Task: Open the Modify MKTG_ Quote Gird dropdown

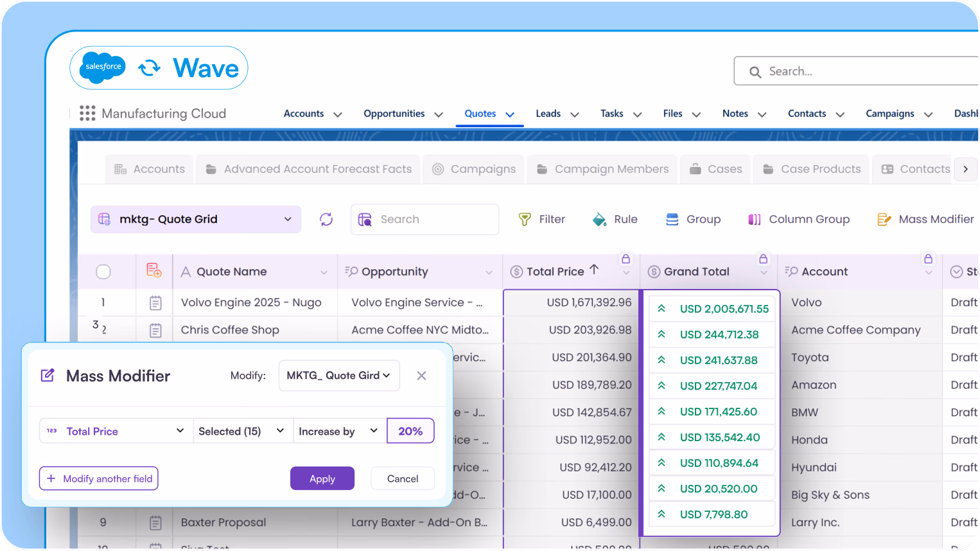Action: [x=339, y=376]
